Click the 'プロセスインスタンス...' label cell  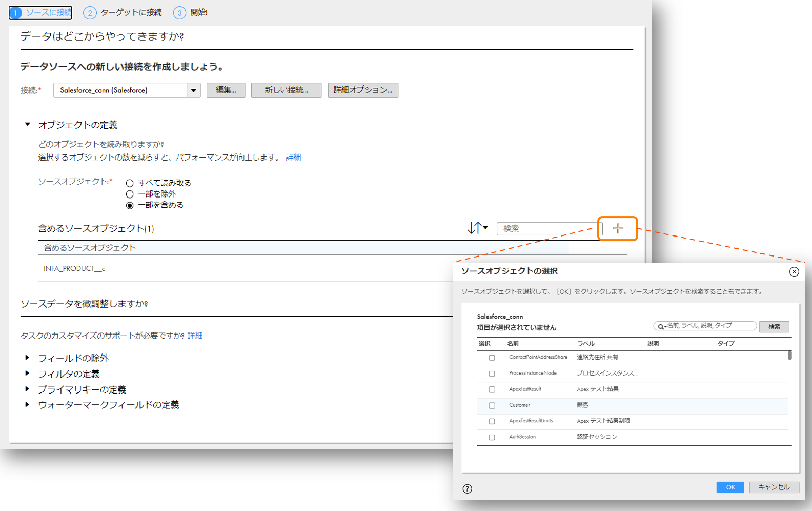tap(607, 373)
